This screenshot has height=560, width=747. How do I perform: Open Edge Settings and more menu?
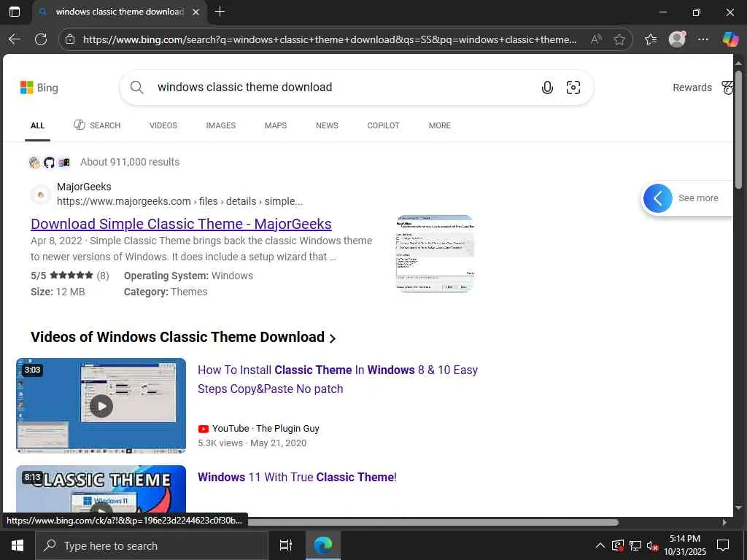(703, 39)
